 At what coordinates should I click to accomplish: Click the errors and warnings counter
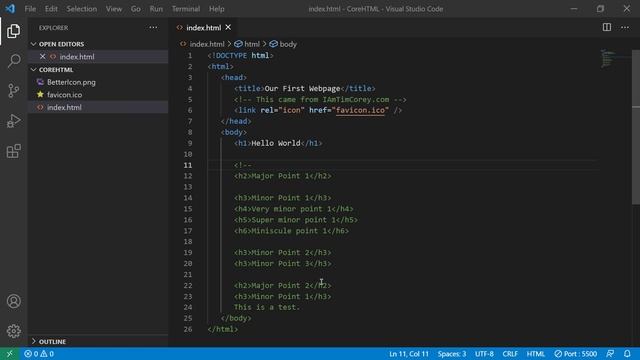39,354
